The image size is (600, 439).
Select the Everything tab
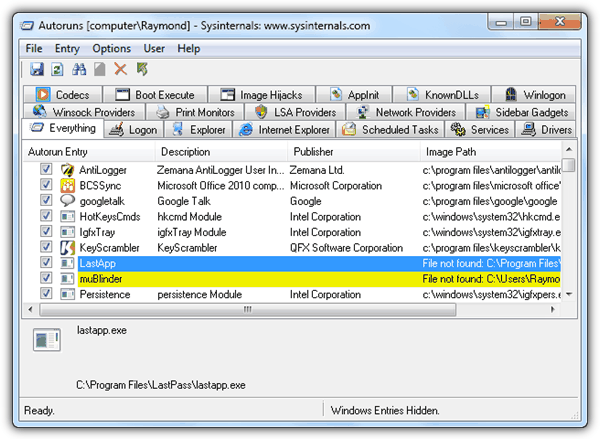pos(62,128)
